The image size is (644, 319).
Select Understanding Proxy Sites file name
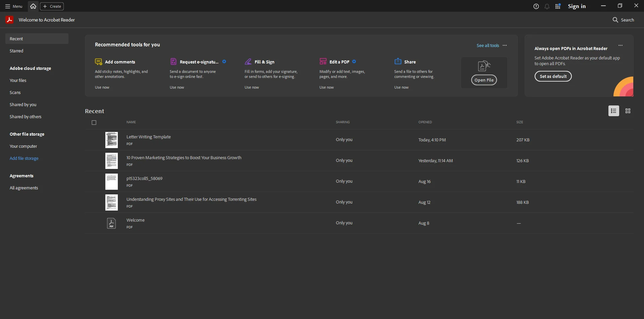(191, 199)
